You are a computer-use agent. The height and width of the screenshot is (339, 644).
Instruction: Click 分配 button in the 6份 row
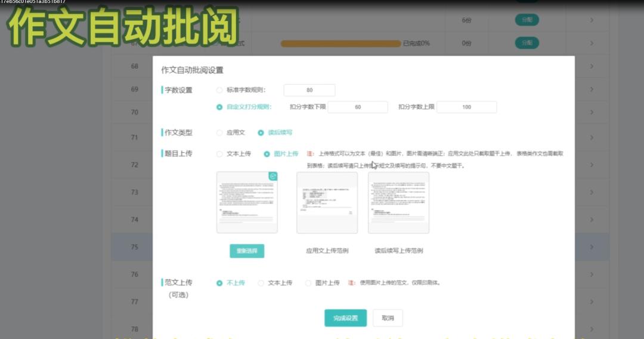pyautogui.click(x=527, y=20)
